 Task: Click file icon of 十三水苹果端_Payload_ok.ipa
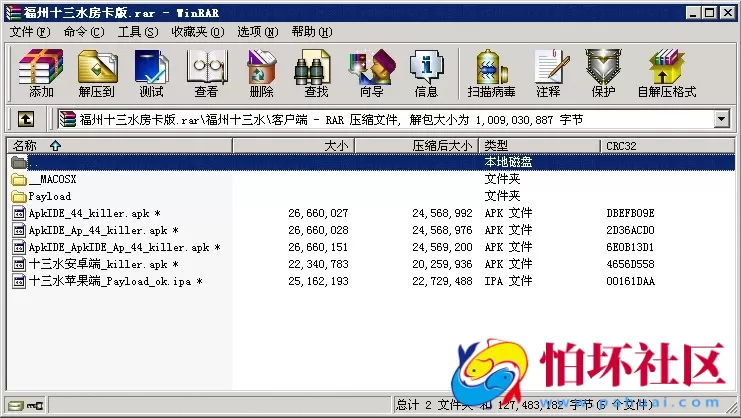[19, 282]
